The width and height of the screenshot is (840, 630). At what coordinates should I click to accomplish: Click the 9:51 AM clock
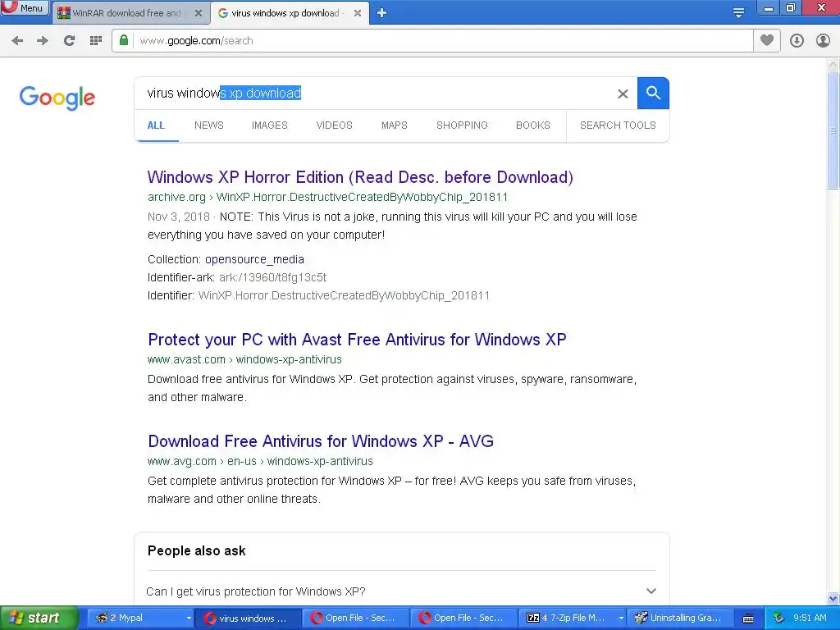(x=810, y=618)
